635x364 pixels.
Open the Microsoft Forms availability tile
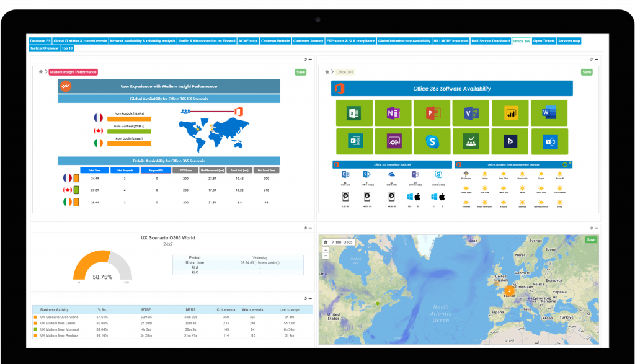point(354,141)
